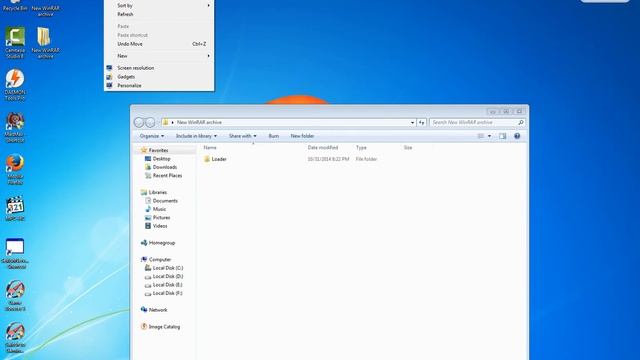
Task: Expand the Sort by submenu
Action: 159,5
